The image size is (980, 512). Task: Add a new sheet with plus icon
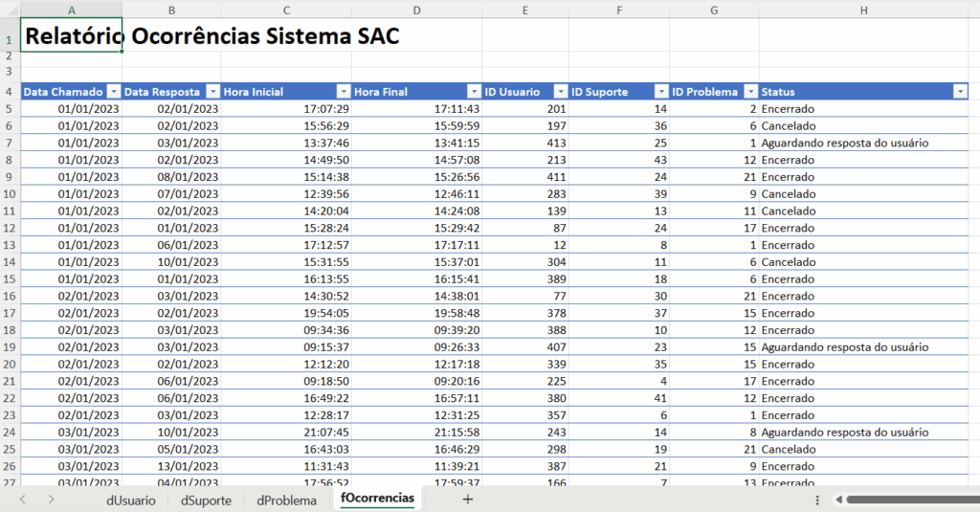pyautogui.click(x=467, y=499)
